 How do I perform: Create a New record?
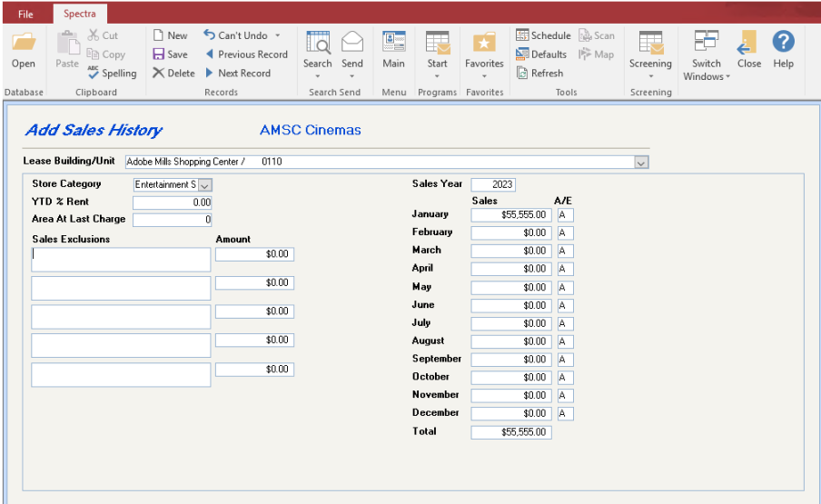pos(170,35)
